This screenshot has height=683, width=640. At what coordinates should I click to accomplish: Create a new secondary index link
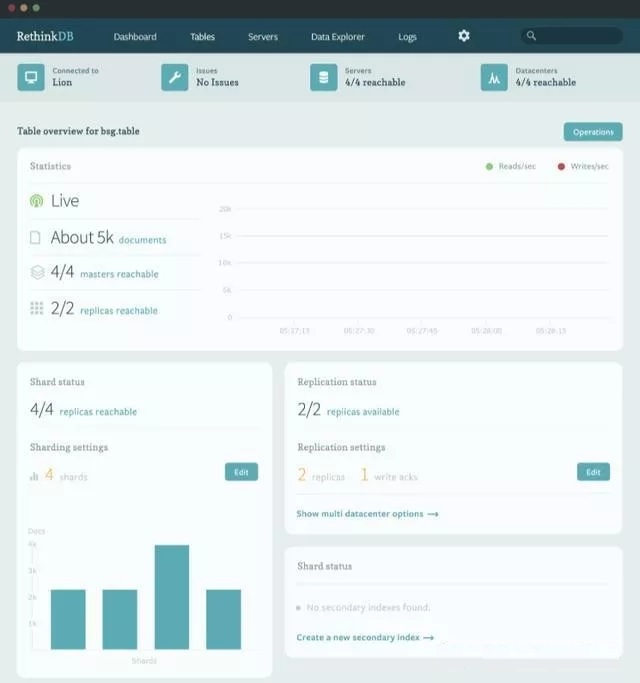pos(365,637)
